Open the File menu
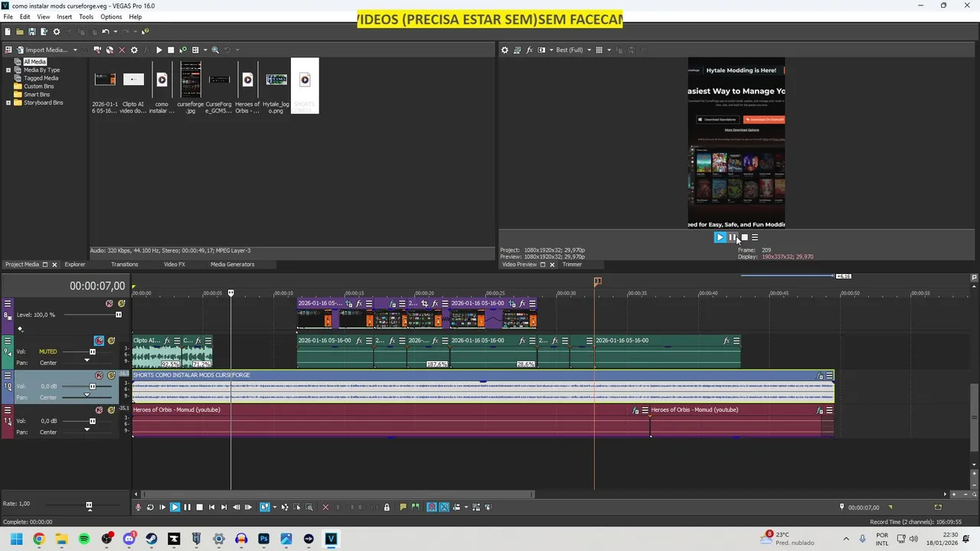The width and height of the screenshot is (980, 551). [8, 17]
